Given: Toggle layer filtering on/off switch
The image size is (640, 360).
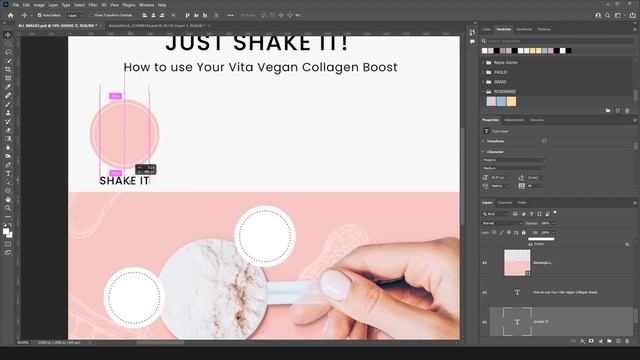Looking at the screenshot, I should click(555, 213).
